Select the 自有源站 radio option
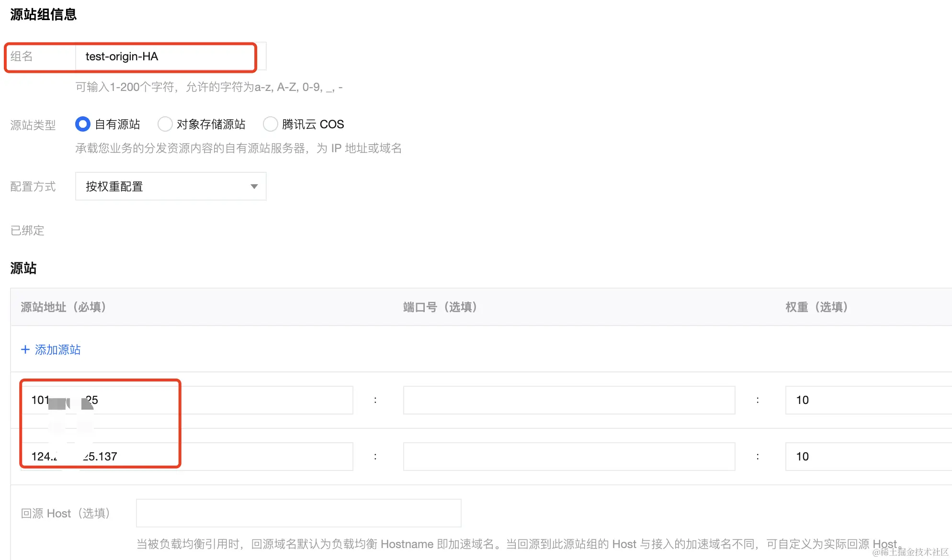Viewport: 952px width, 560px height. click(83, 124)
